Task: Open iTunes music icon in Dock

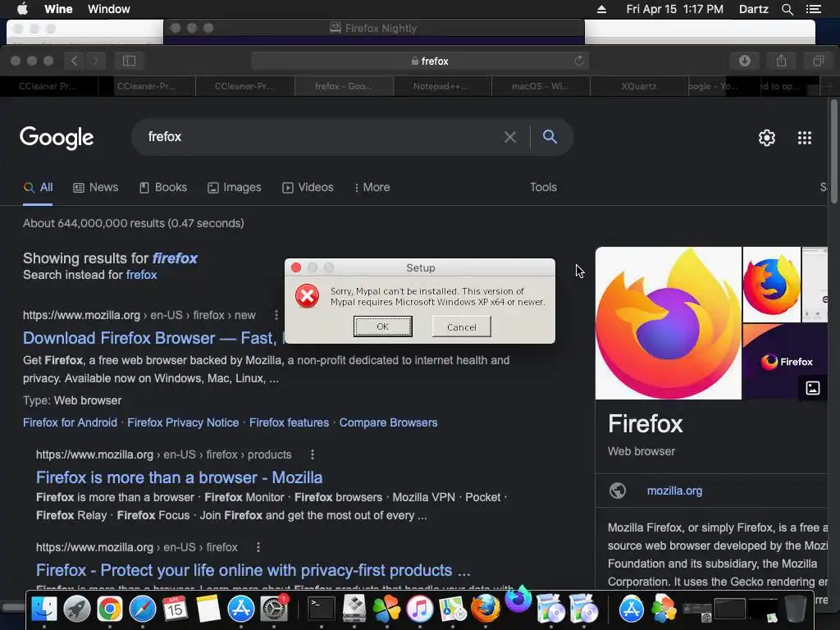Action: [x=419, y=609]
